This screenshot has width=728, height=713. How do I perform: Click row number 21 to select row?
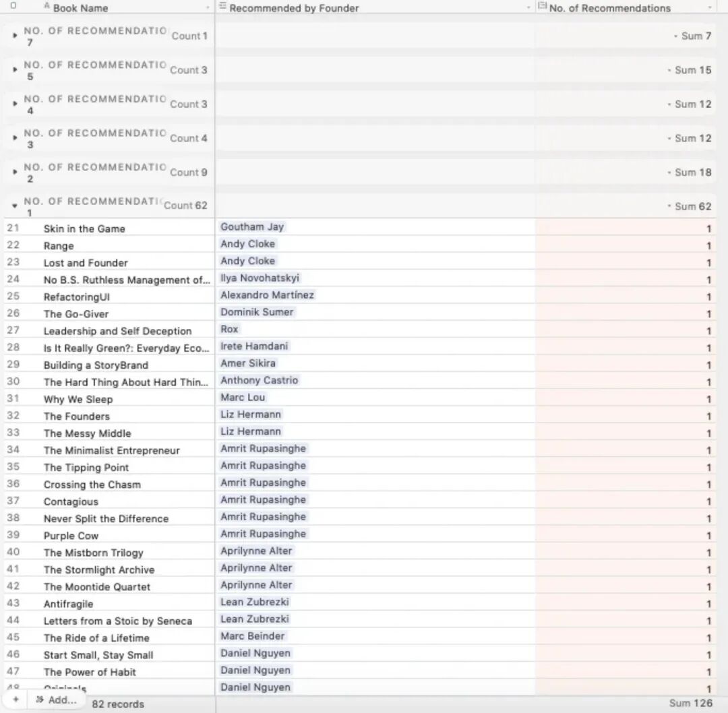pos(13,228)
